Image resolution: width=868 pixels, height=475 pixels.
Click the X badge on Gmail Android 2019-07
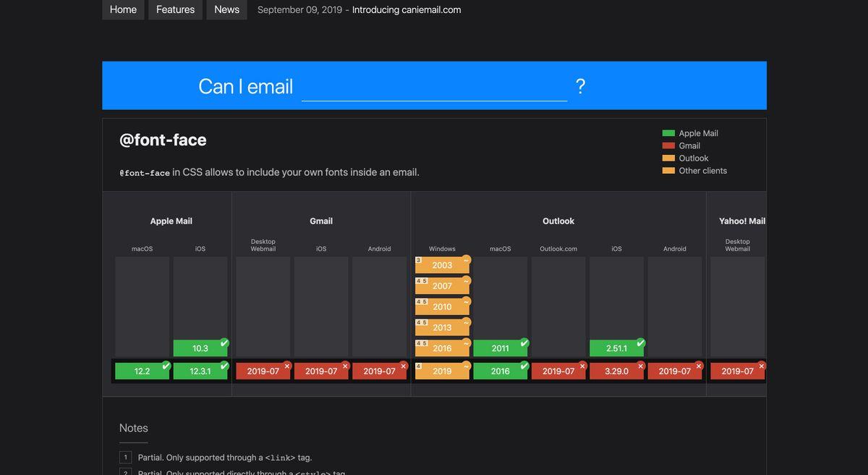click(x=404, y=366)
